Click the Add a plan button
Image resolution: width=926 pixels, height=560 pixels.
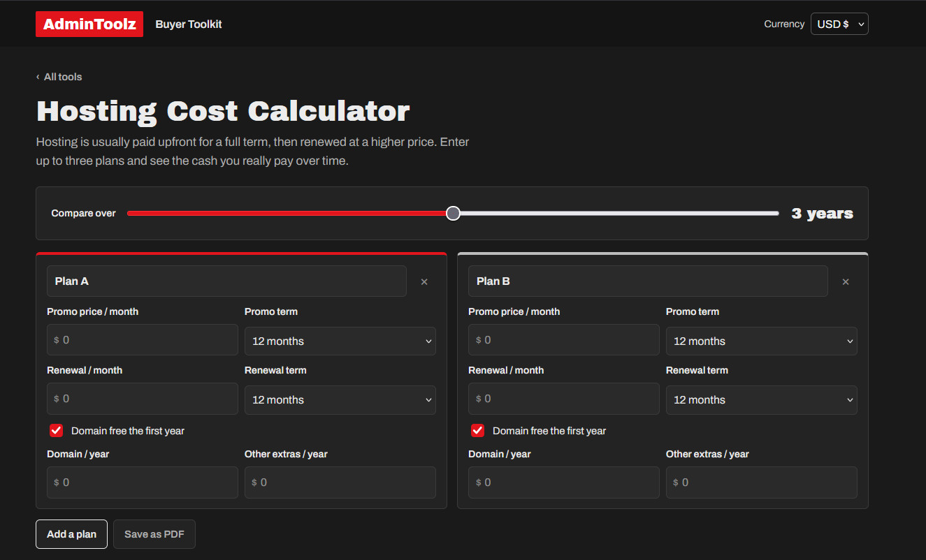point(71,534)
